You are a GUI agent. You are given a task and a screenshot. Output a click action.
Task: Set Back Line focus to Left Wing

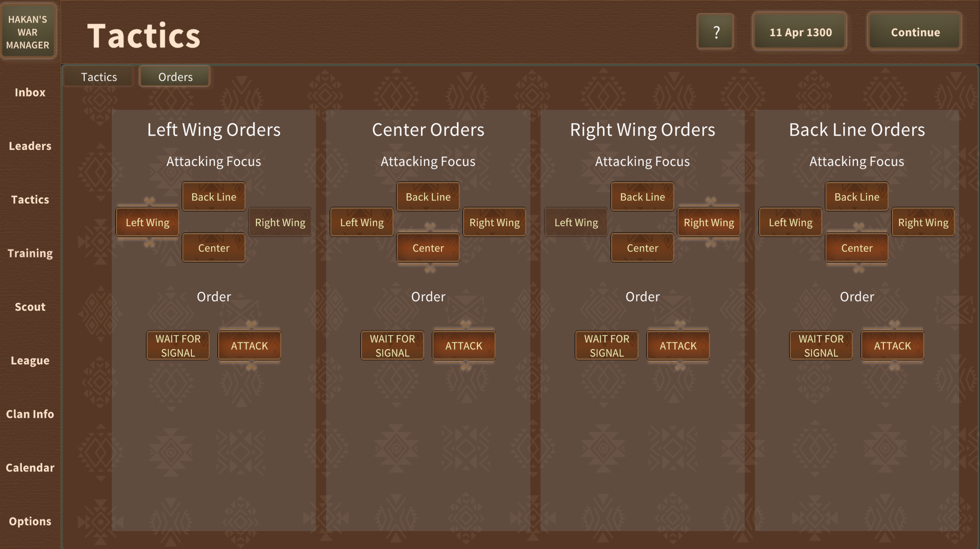click(x=790, y=222)
